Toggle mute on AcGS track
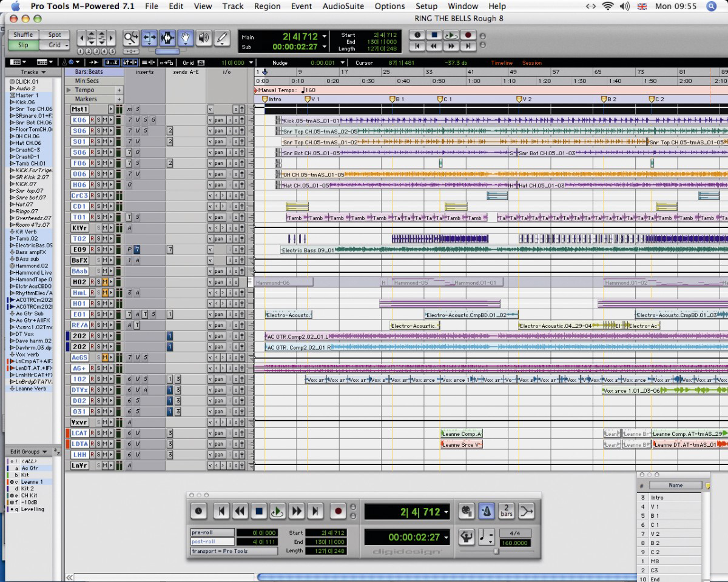The image size is (728, 582). [104, 358]
